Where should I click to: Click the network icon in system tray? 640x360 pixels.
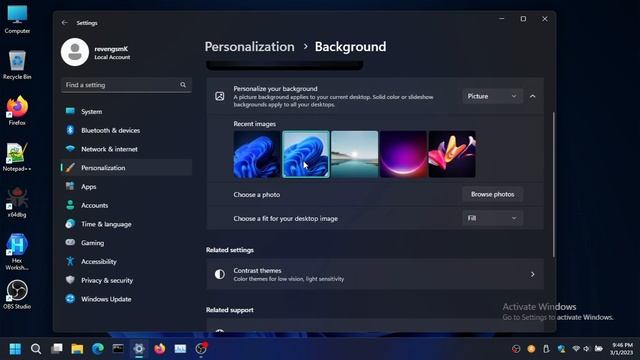(576, 349)
